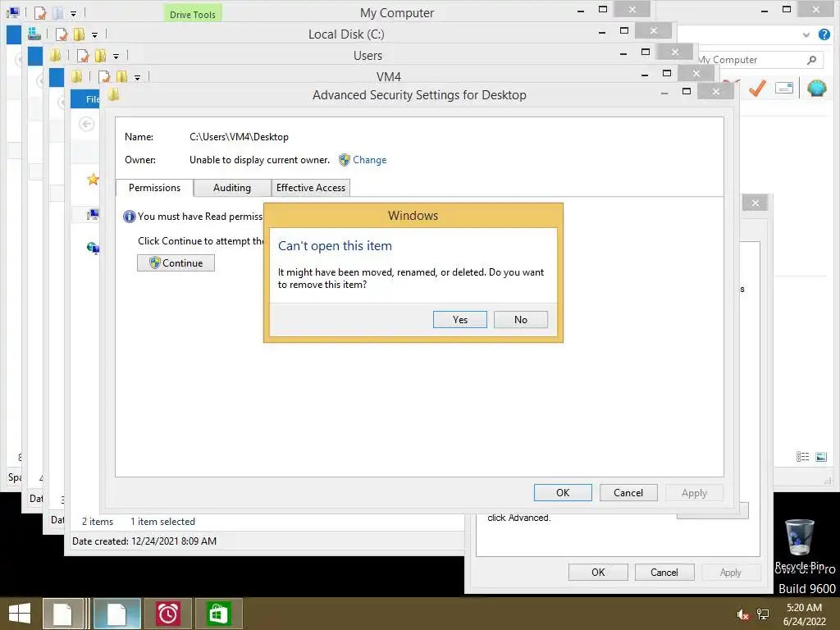Click the Windows Start button
The image size is (840, 630).
click(x=20, y=614)
